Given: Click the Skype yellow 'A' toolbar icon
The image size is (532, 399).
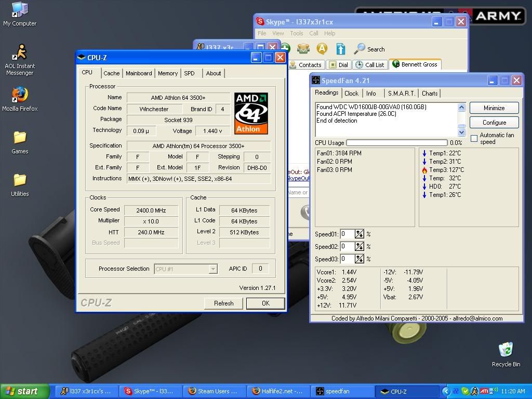Looking at the screenshot, I should tap(322, 49).
